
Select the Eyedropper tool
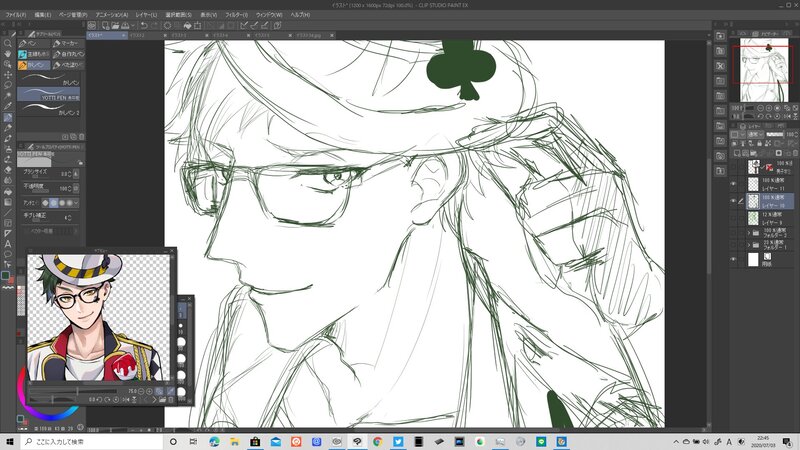[8, 106]
